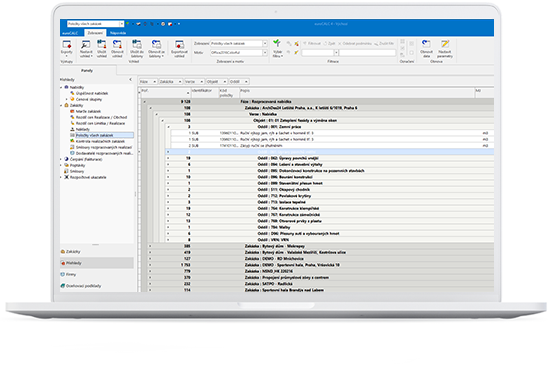Click the Popis column header
Image resolution: width=550 pixels, height=382 pixels.
point(357,93)
